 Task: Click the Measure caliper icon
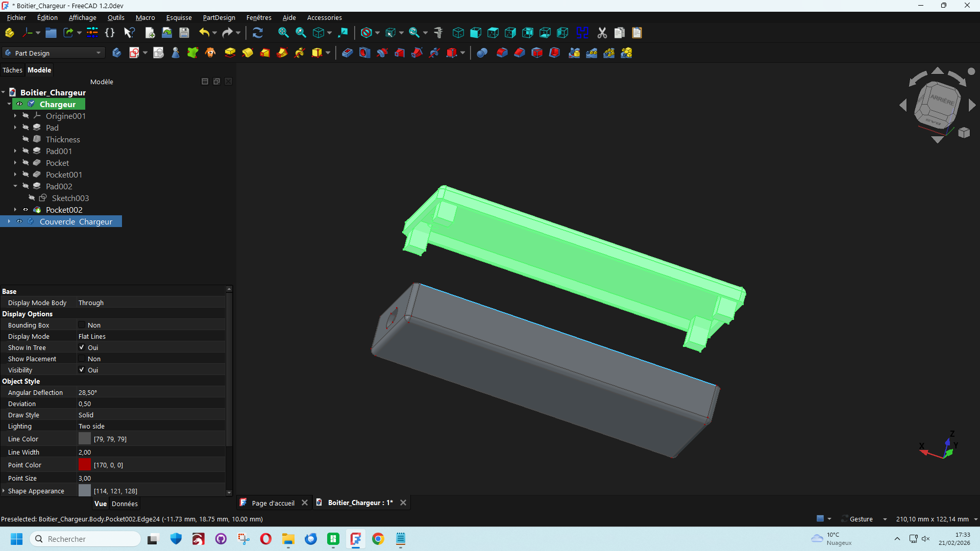[x=438, y=33]
